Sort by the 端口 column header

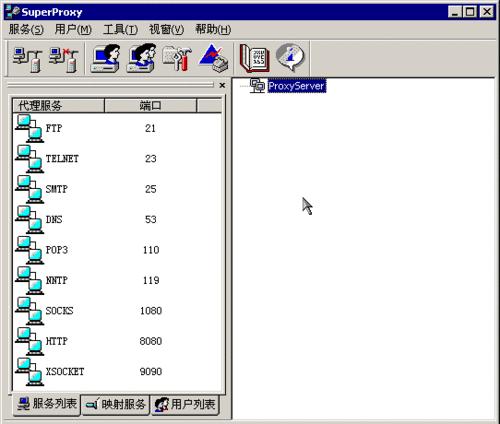click(x=150, y=106)
